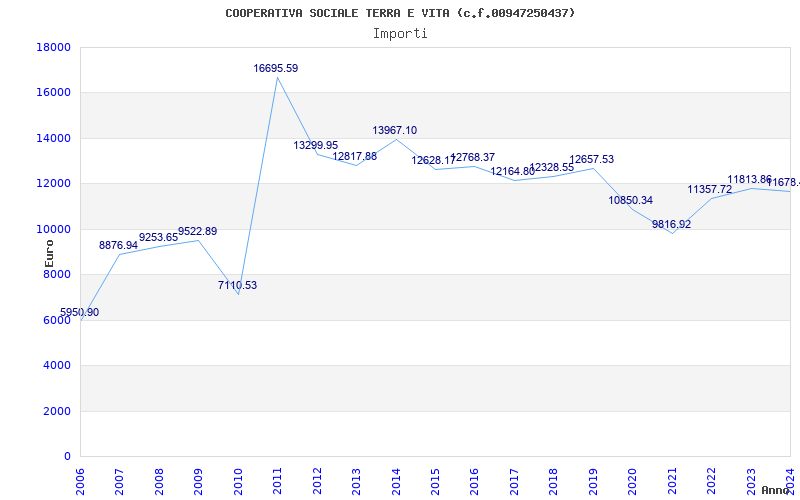Click the data label 12164.80
Screen dimensions: 800x500
coord(513,171)
